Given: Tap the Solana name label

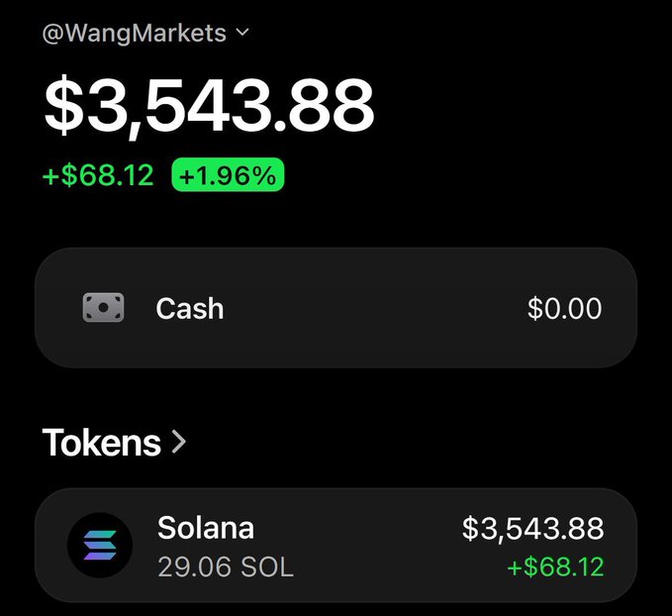Looking at the screenshot, I should pos(206,528).
